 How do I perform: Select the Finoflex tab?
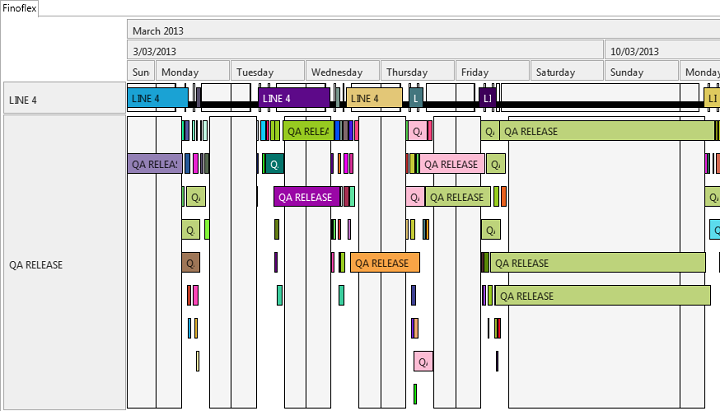coord(20,7)
